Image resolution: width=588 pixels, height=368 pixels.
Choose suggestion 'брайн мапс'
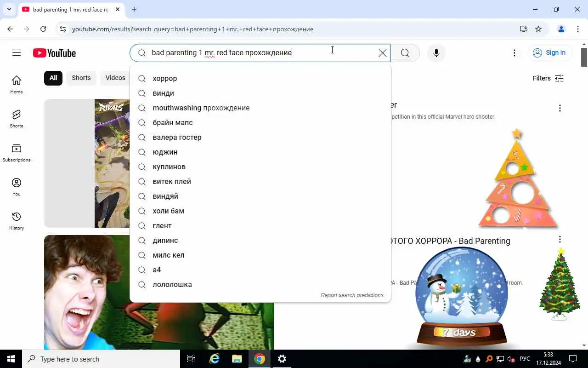pyautogui.click(x=260, y=122)
